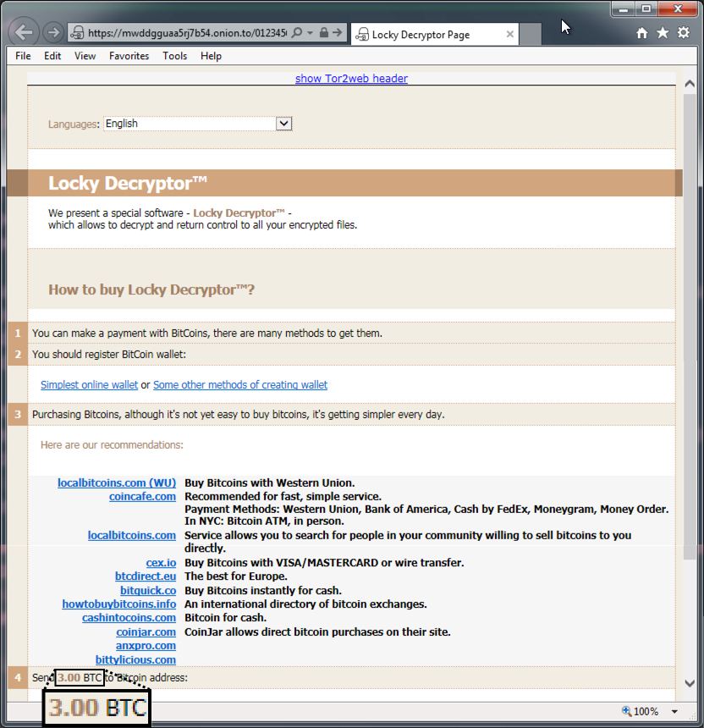Open bittylicious.com link
Screen dimensions: 704x728
point(135,660)
